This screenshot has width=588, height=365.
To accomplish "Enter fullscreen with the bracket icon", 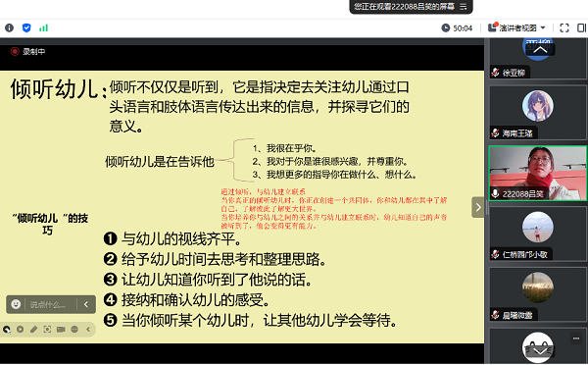I will pyautogui.click(x=564, y=27).
